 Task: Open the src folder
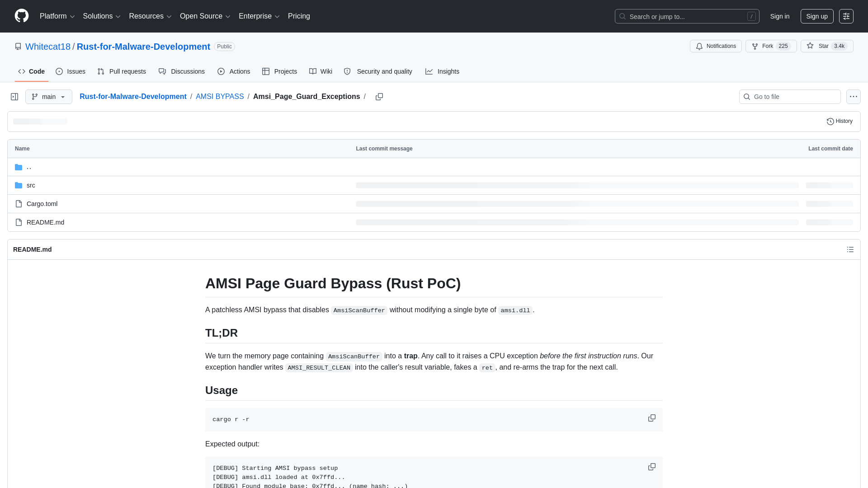coord(31,185)
